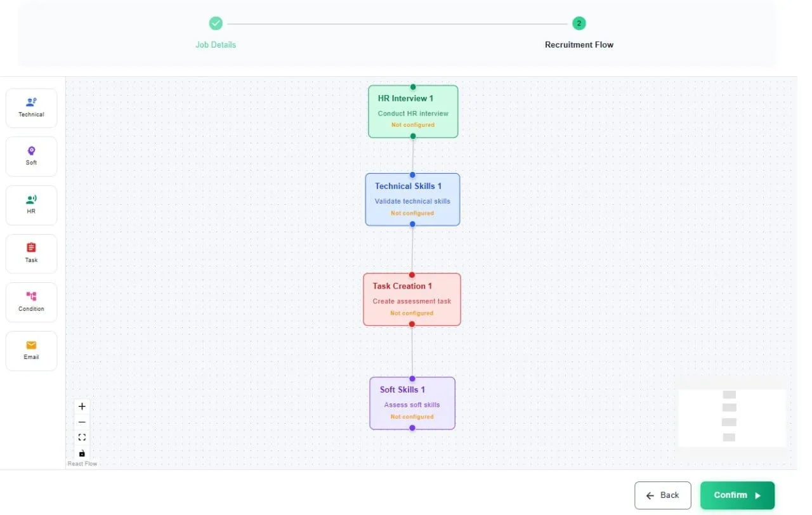The height and width of the screenshot is (515, 812).
Task: Click "Not configured" status in Task Creation 1
Action: coord(412,313)
